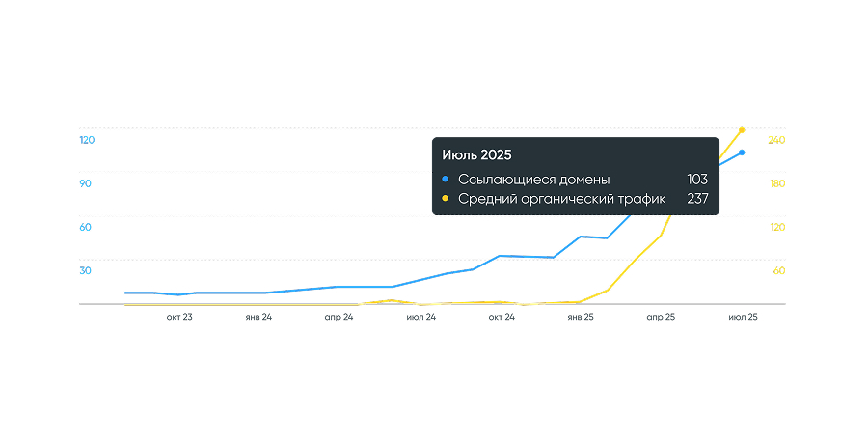The width and height of the screenshot is (868, 446).
Task: Click the 30 value on left blue axis
Action: (85, 270)
